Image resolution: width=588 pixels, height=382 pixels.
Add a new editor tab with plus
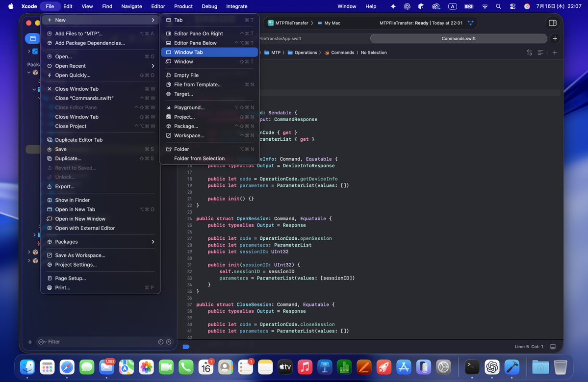click(x=555, y=38)
